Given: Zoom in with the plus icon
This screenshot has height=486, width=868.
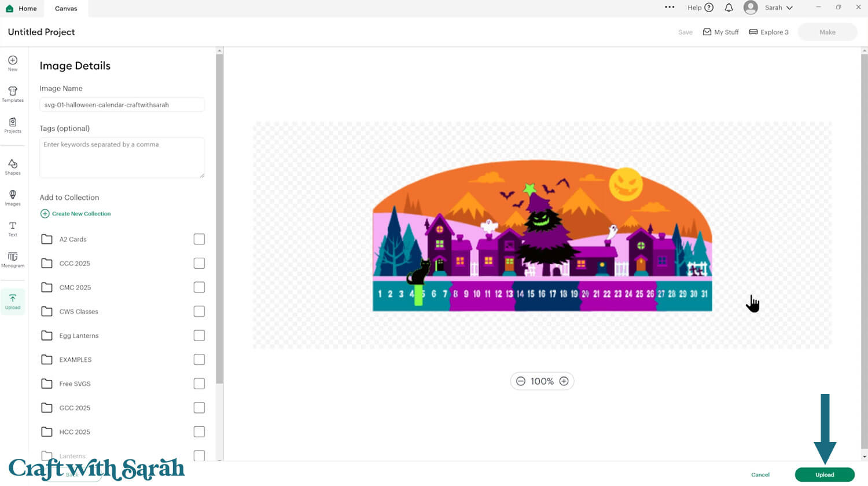Looking at the screenshot, I should coord(564,381).
